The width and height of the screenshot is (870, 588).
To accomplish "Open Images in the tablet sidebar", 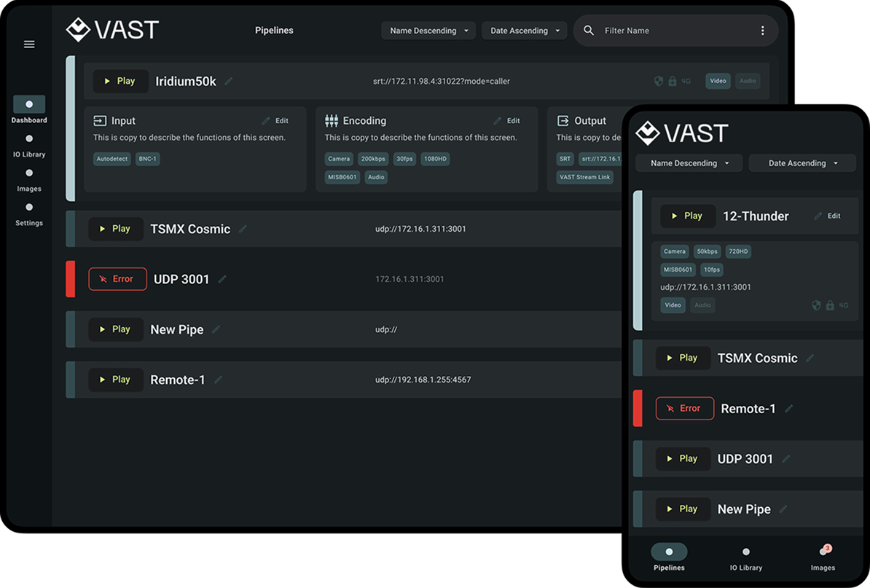I will click(29, 180).
